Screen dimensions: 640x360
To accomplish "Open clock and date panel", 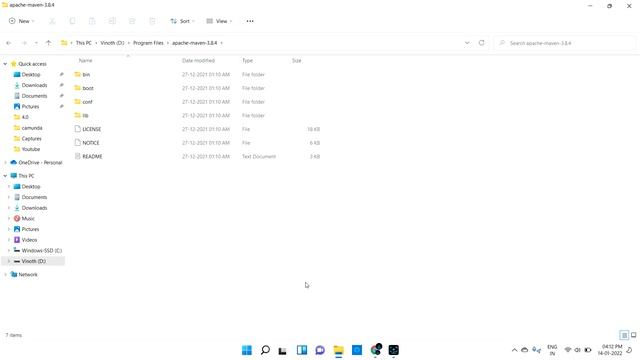I will click(611, 350).
